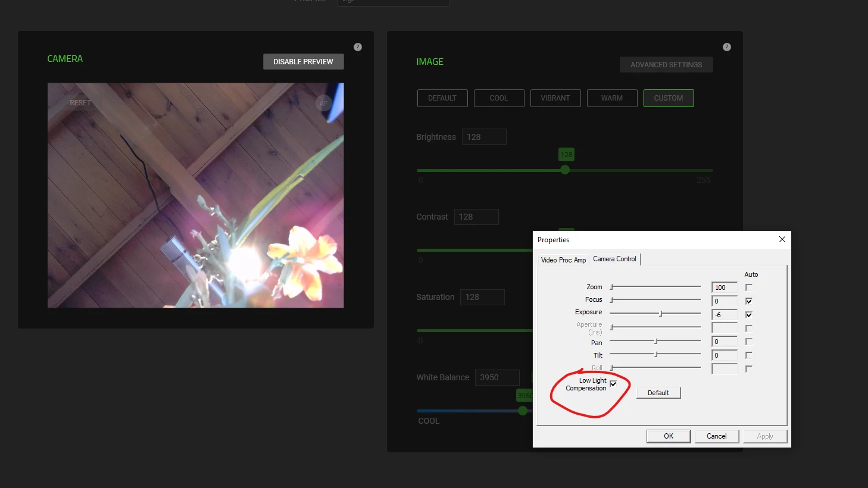868x488 pixels.
Task: Toggle Low Light Compensation checkbox
Action: 613,384
